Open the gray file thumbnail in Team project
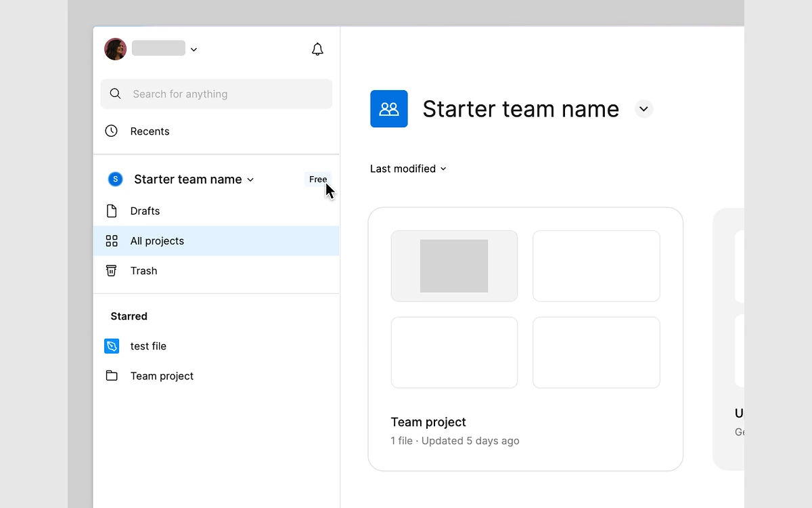Viewport: 812px width, 508px height. 454,266
